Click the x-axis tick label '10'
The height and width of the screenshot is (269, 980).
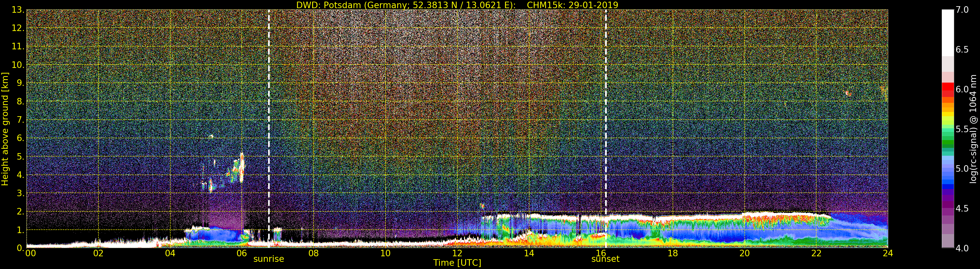(385, 253)
